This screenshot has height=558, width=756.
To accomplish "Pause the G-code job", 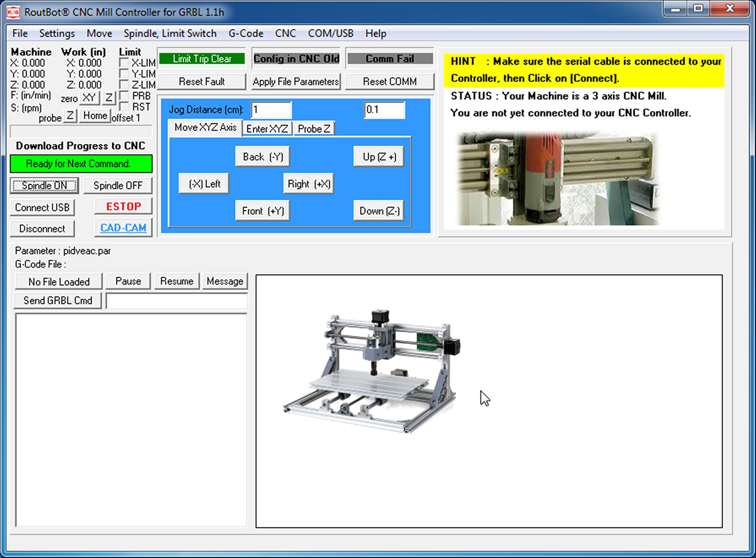I will click(x=128, y=281).
